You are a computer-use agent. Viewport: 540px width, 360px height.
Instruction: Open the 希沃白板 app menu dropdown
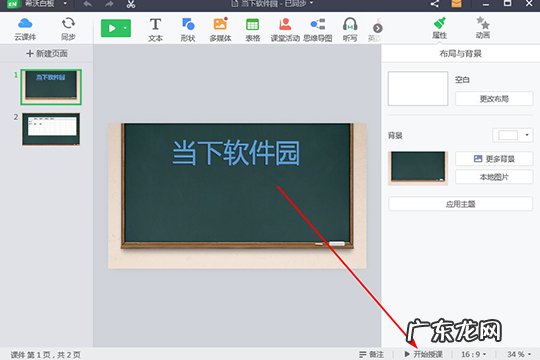coord(65,3)
